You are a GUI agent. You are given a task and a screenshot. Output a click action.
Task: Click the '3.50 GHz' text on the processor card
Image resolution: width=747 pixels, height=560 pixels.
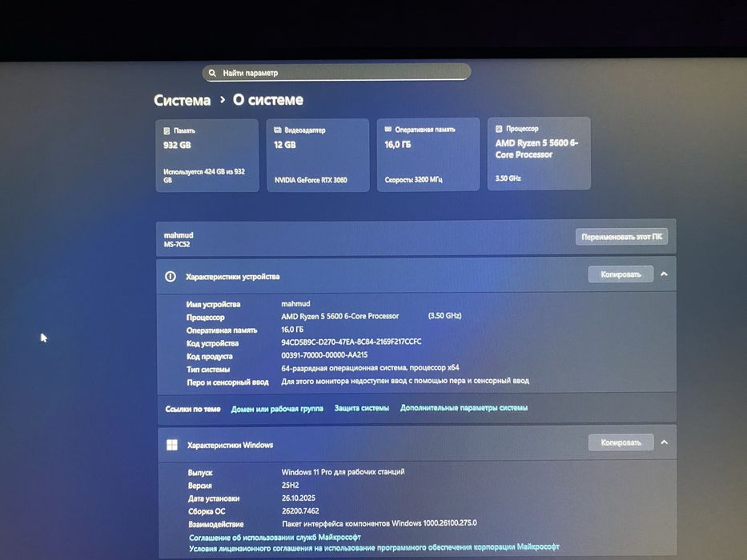pyautogui.click(x=508, y=178)
